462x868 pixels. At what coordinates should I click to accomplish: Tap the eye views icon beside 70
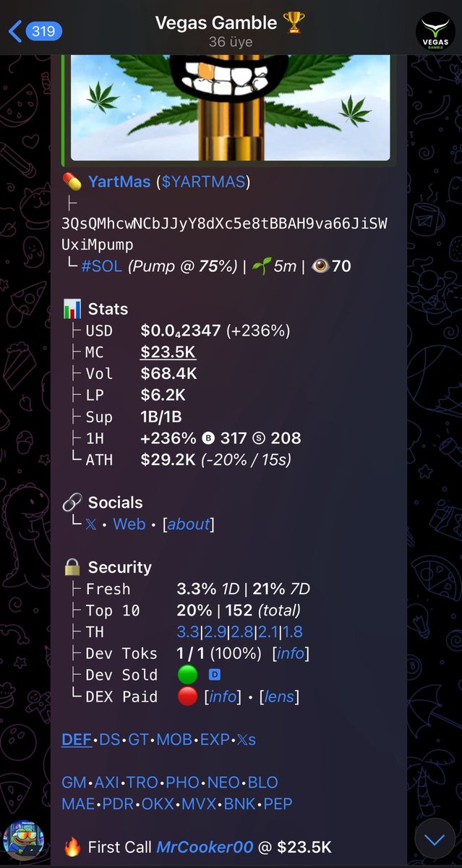tap(320, 266)
